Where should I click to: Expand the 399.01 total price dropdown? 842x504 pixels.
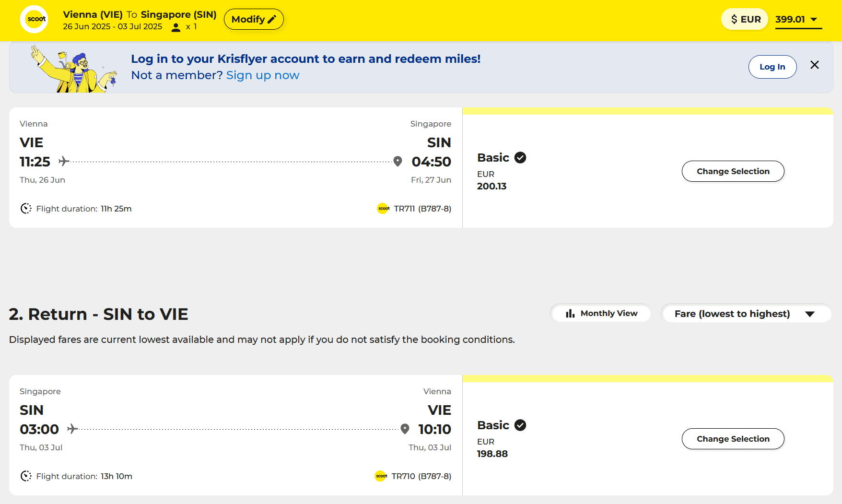(798, 20)
